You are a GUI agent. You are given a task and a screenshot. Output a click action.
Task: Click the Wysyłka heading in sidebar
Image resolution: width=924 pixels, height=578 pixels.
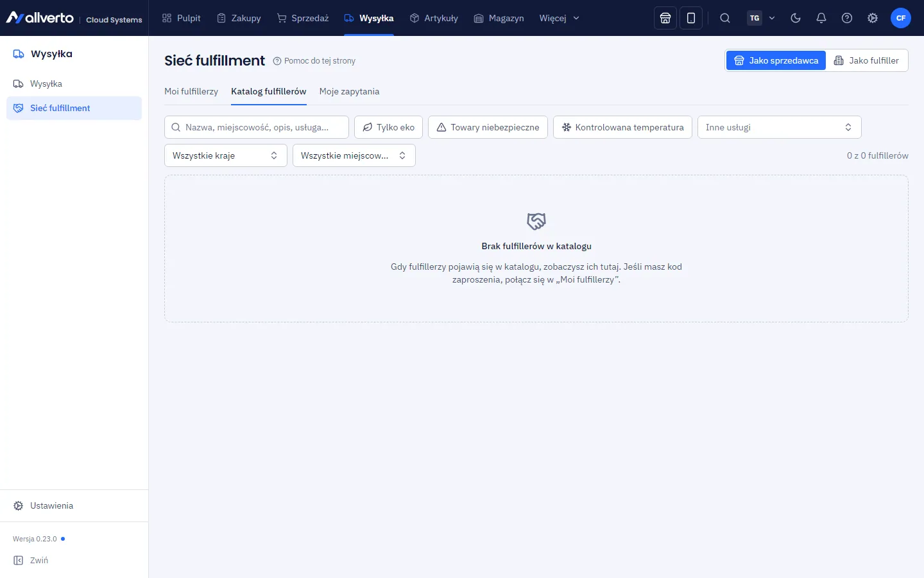(51, 54)
